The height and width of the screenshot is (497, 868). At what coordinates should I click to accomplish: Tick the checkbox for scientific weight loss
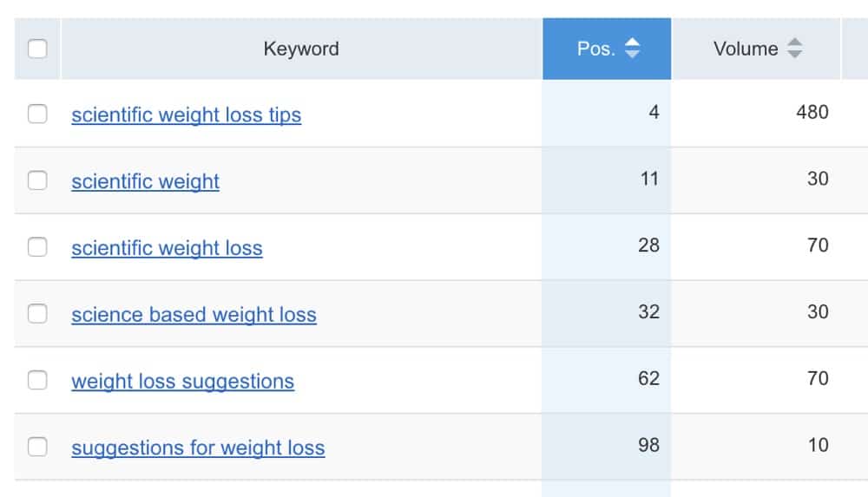[37, 247]
